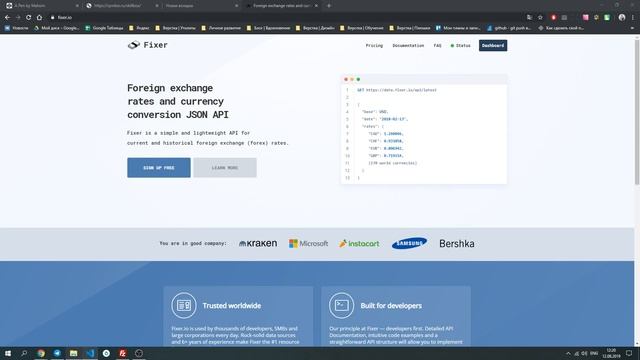Open a new tab with plus icon

(x=329, y=6)
